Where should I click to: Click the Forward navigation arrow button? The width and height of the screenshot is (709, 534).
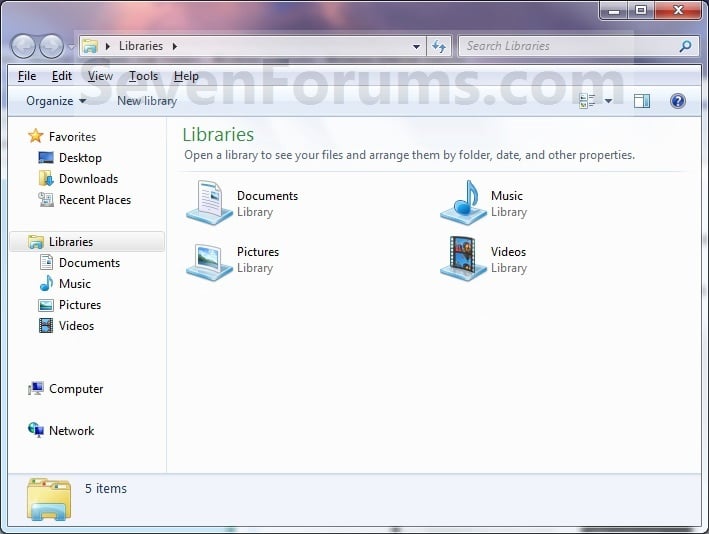point(52,46)
